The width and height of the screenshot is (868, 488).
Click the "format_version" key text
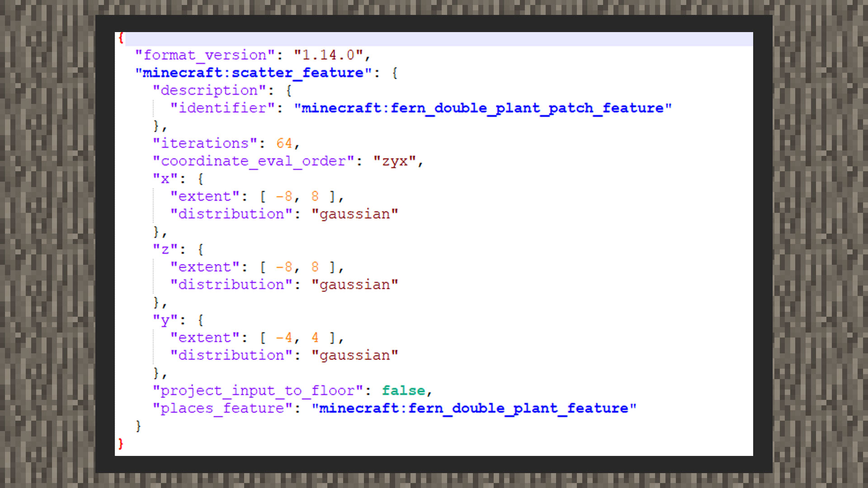coord(205,55)
